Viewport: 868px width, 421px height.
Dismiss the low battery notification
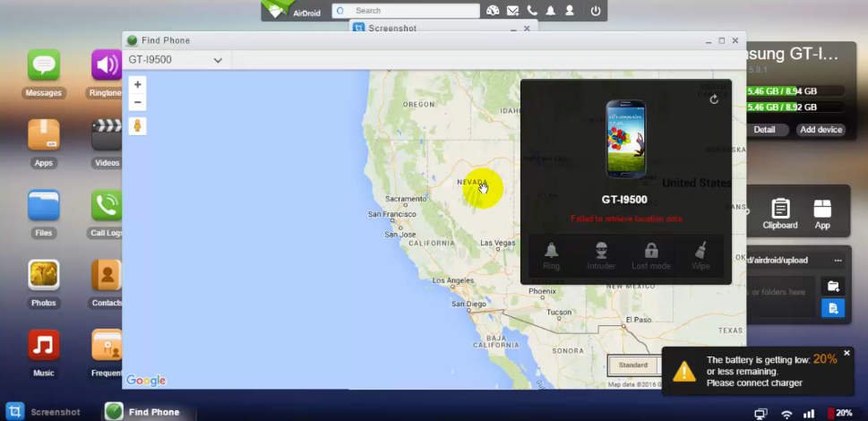tap(847, 353)
